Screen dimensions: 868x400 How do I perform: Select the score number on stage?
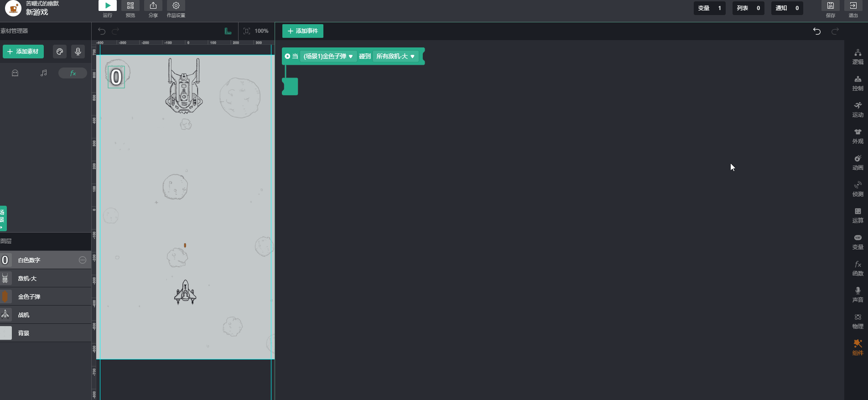[x=116, y=77]
